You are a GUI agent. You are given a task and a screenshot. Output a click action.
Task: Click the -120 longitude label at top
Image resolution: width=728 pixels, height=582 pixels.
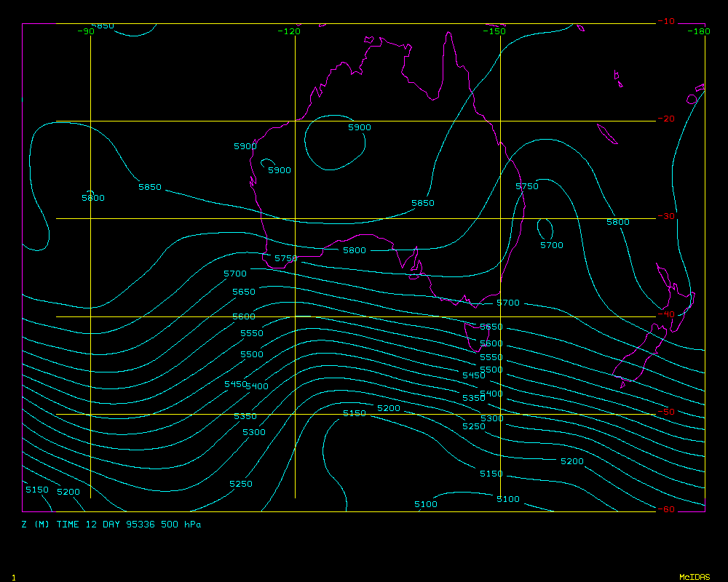(x=289, y=31)
